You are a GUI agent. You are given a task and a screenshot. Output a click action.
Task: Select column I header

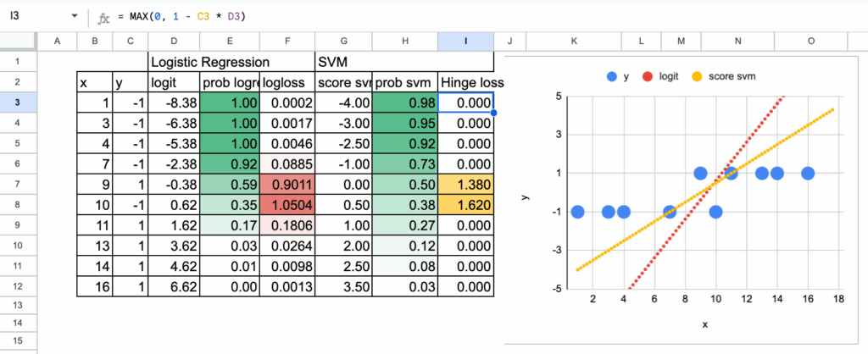[x=465, y=41]
